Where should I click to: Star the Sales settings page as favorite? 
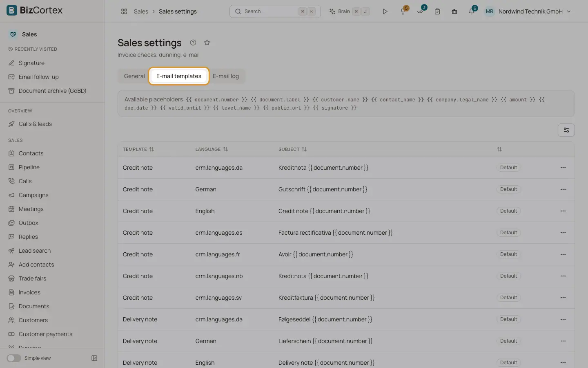pyautogui.click(x=207, y=43)
